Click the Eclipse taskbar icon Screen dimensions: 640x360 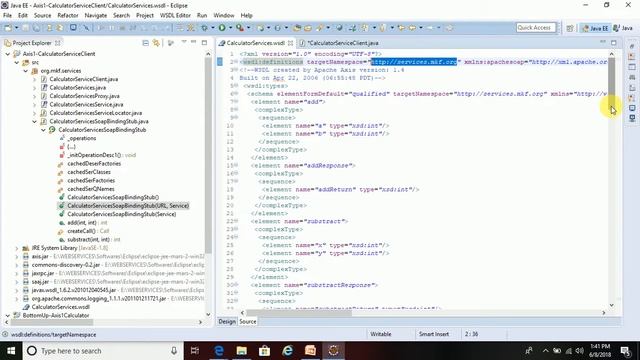333,351
